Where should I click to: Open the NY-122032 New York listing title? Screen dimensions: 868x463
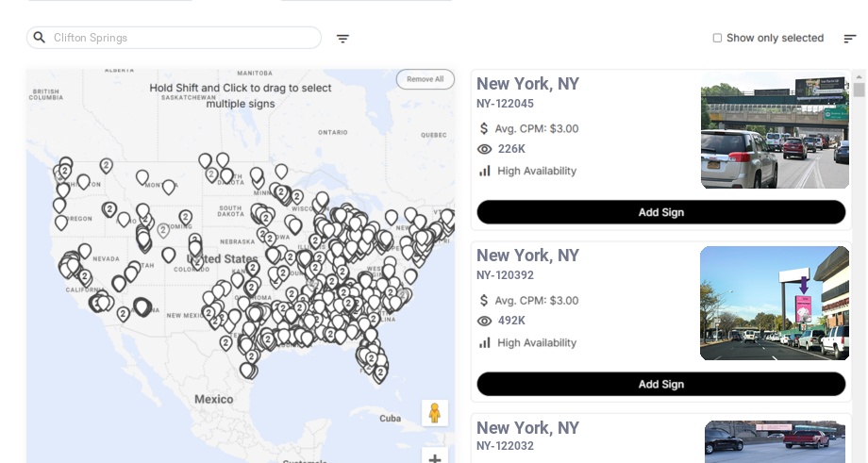point(527,428)
